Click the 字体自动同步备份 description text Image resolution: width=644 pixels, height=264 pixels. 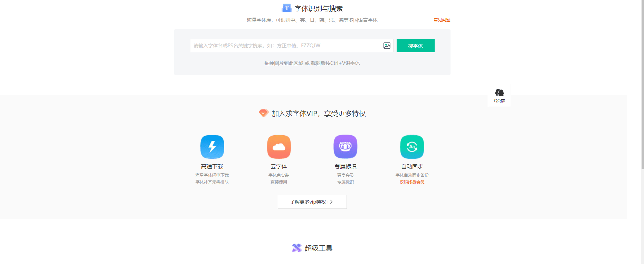click(412, 175)
